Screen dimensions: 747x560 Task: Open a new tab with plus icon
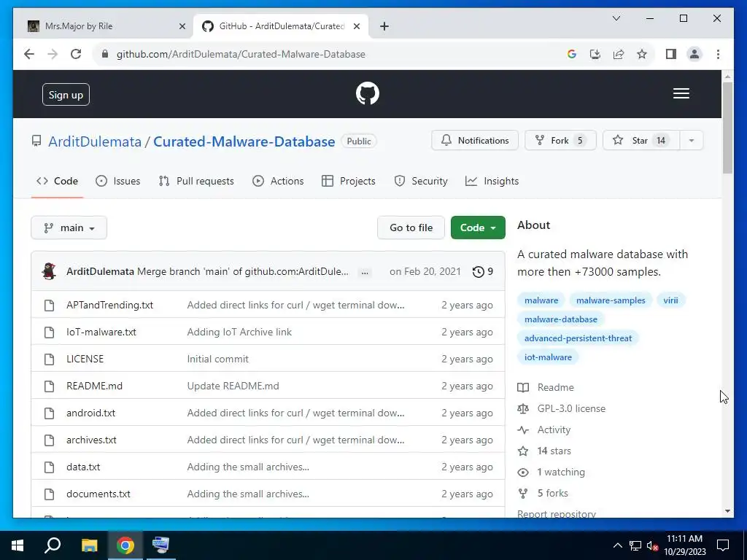point(384,26)
